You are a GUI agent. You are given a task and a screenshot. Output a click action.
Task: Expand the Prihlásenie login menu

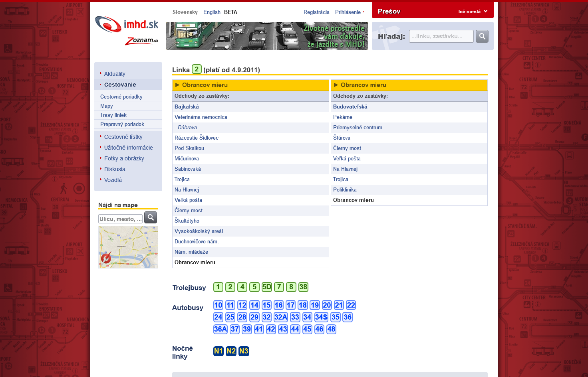coord(349,12)
